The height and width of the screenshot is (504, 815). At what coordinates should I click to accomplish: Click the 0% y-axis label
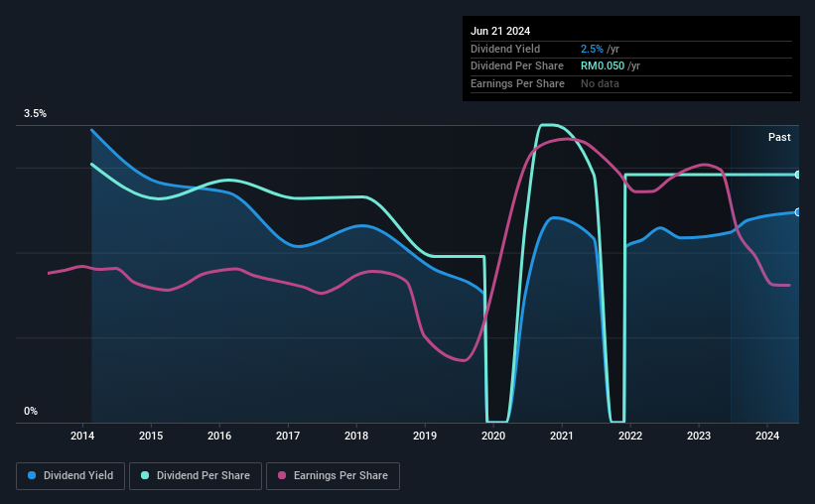click(31, 411)
